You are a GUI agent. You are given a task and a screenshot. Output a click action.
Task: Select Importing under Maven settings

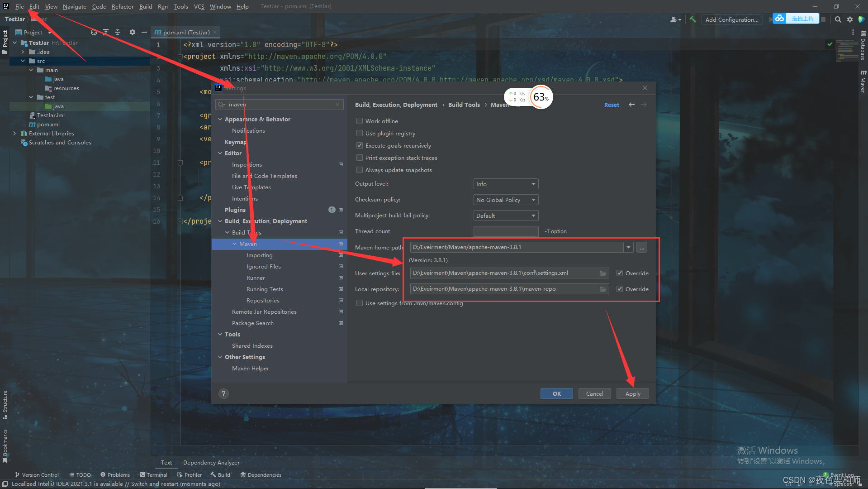259,255
